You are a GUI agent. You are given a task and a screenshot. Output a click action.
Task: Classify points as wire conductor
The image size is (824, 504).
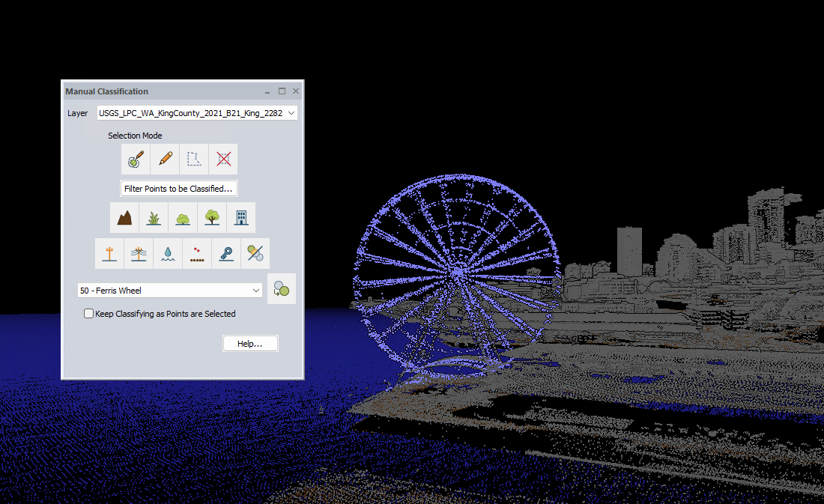(x=139, y=253)
